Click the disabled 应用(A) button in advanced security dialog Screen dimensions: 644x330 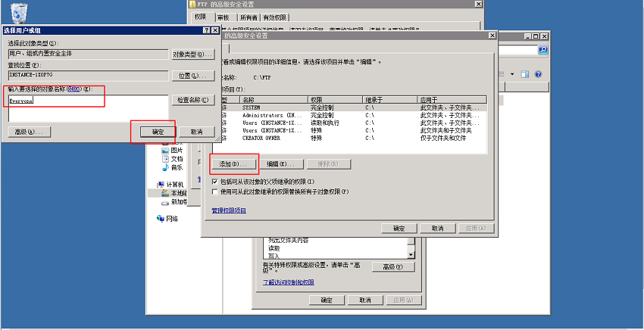point(477,229)
